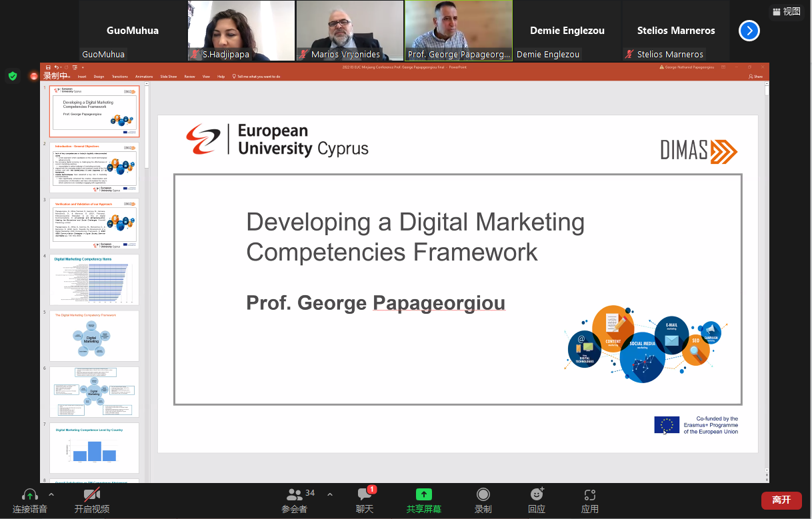The width and height of the screenshot is (812, 519).
Task: Select Marios Vryonides video tile
Action: (x=349, y=31)
